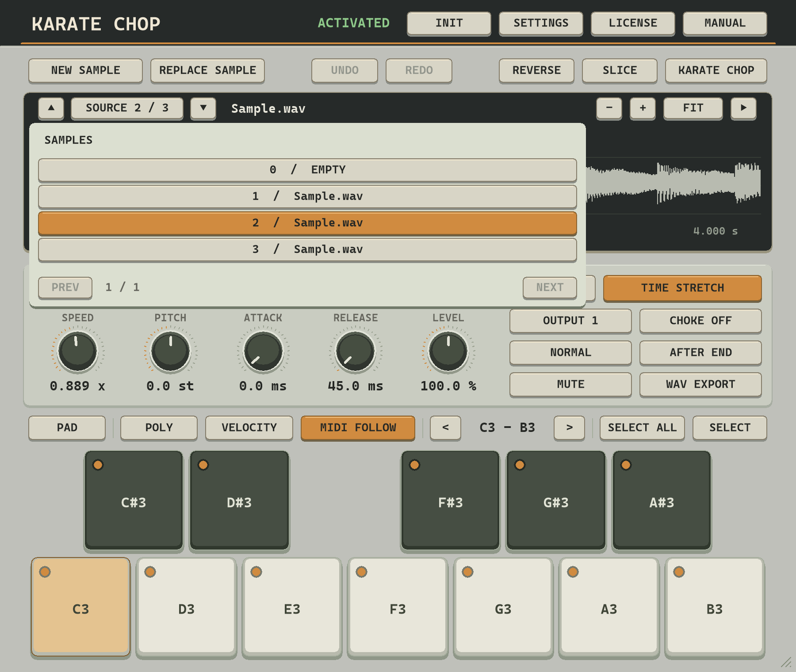Shift pad range up with > button
The width and height of the screenshot is (796, 672).
[569, 428]
